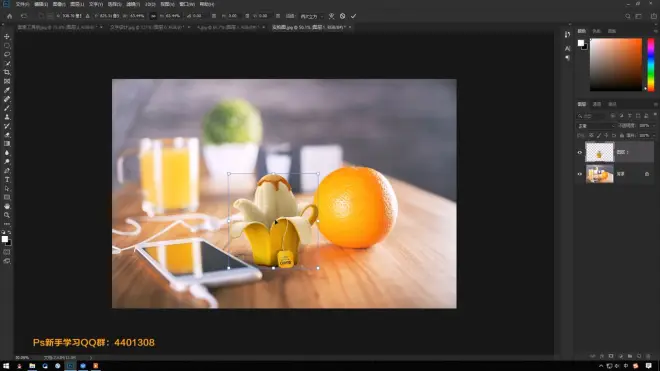Select the Zoom tool
Screen dimensions: 660x371
tap(7, 215)
